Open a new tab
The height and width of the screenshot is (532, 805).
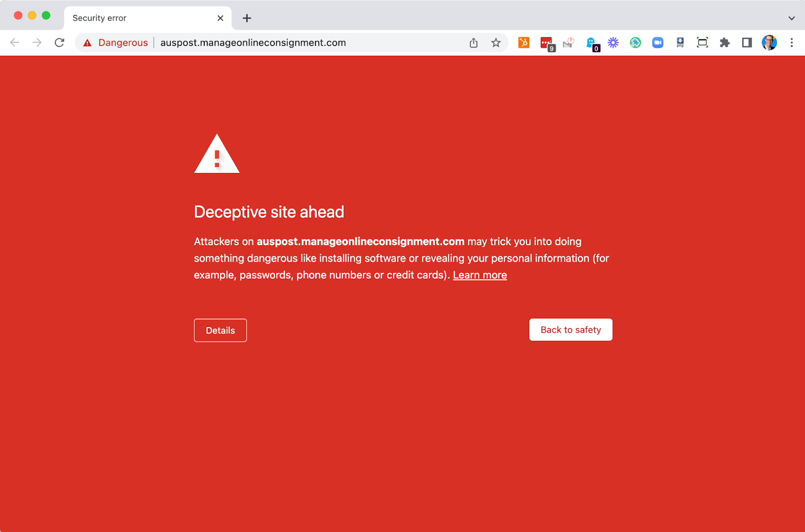point(247,18)
